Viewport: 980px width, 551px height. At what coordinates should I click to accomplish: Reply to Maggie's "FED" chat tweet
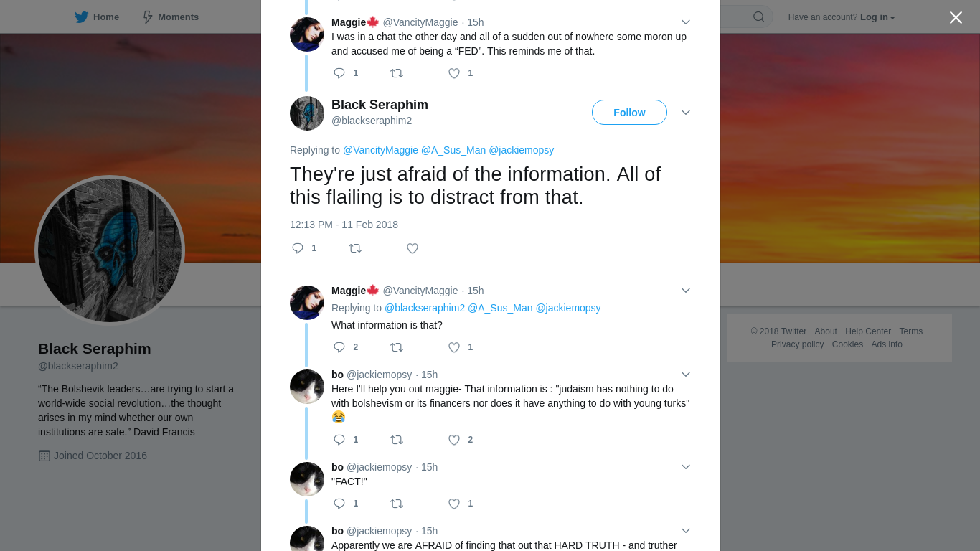coord(339,73)
